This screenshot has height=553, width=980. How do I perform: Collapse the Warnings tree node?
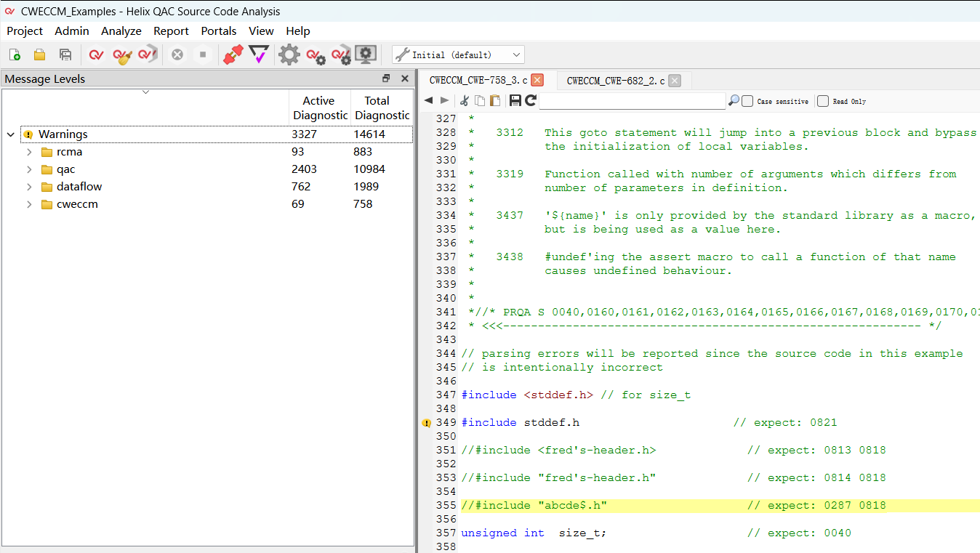(11, 134)
